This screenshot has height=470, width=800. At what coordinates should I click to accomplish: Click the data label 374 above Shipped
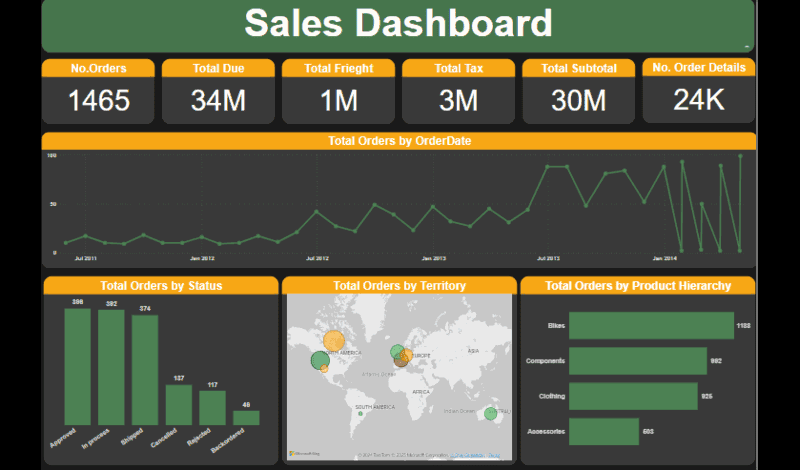145,309
